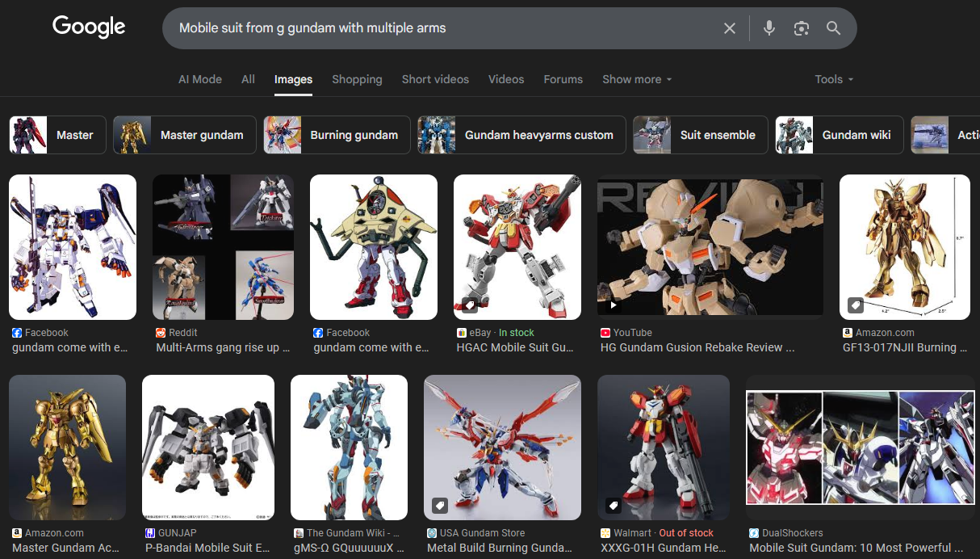This screenshot has height=559, width=980.
Task: Click USA Gundam Store favicon
Action: coord(432,533)
